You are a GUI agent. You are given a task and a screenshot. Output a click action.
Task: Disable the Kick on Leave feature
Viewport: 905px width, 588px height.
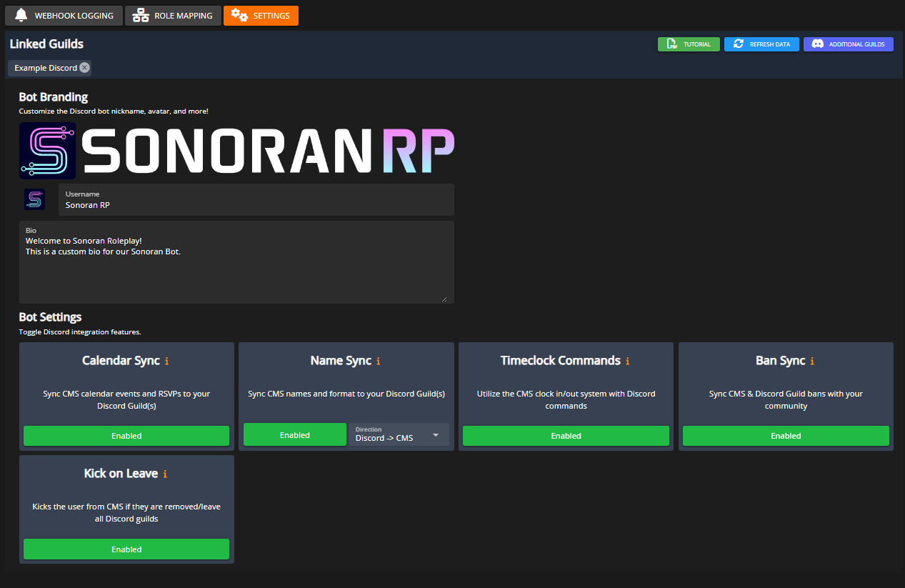point(126,549)
